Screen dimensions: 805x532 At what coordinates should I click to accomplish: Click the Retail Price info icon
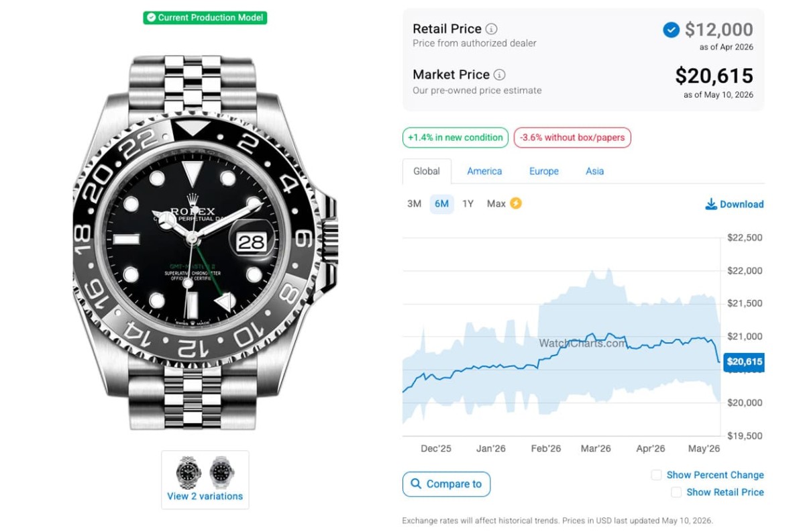(x=492, y=29)
